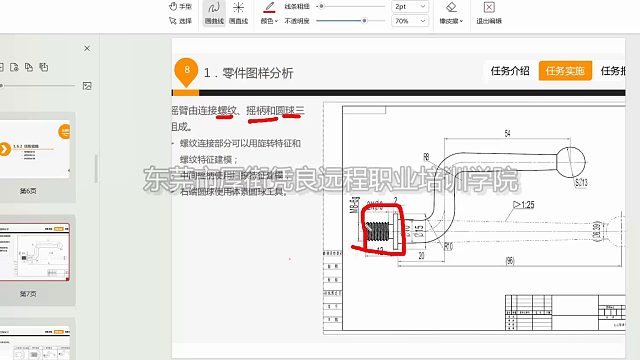
Task: Click the rotate/replace page icon in the thumbnail panel
Action: click(43, 67)
